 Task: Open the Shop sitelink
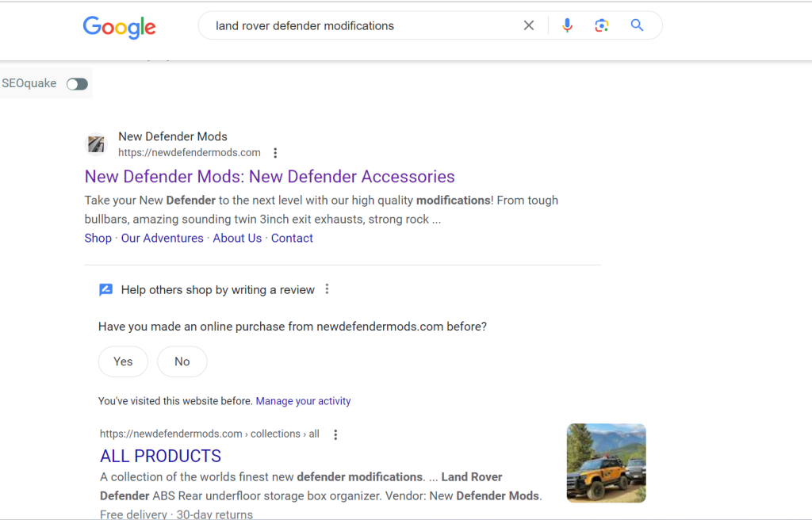[98, 238]
